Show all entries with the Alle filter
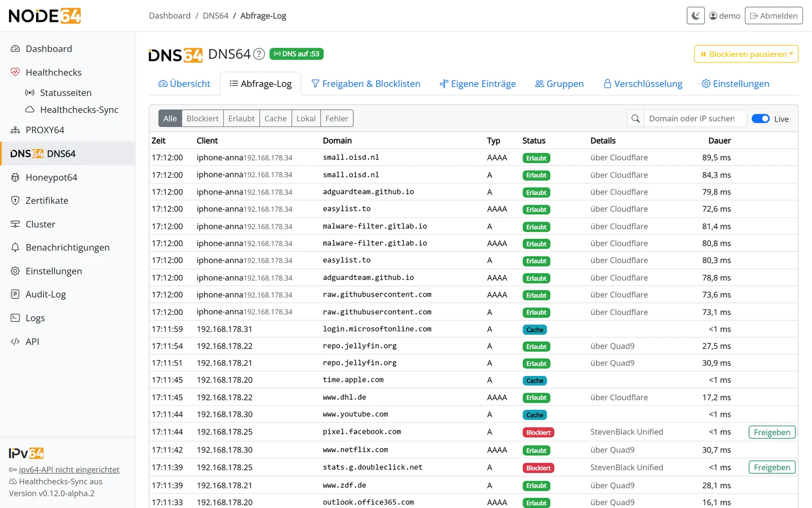The height and width of the screenshot is (508, 812). (170, 119)
